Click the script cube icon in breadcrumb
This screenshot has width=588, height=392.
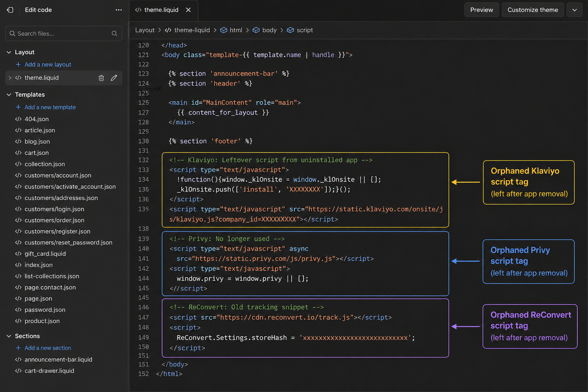point(291,30)
